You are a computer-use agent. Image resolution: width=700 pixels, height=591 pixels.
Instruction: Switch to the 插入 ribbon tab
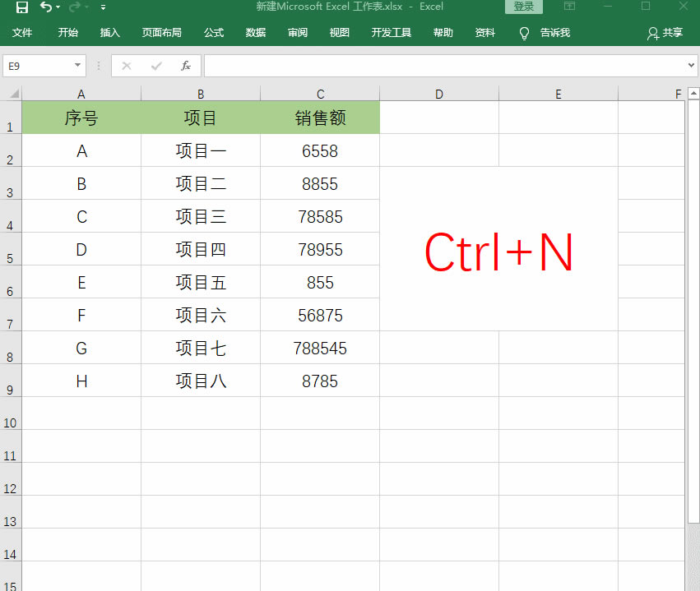click(x=110, y=33)
